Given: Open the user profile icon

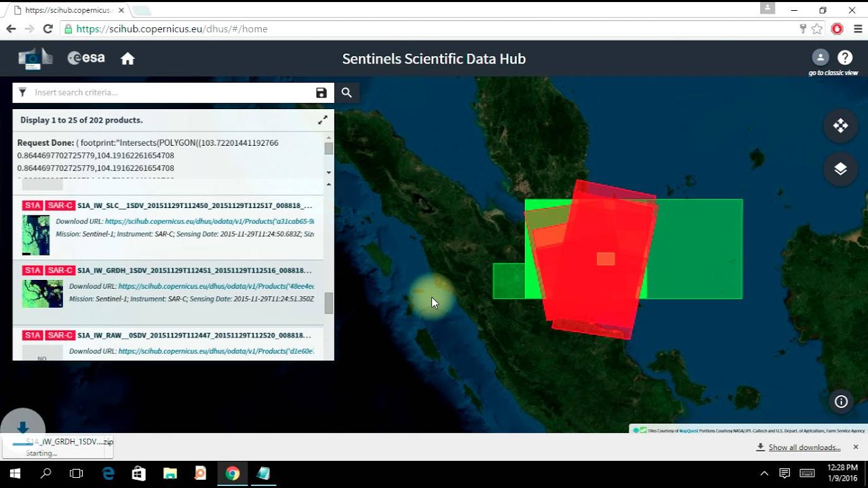Looking at the screenshot, I should (x=820, y=58).
